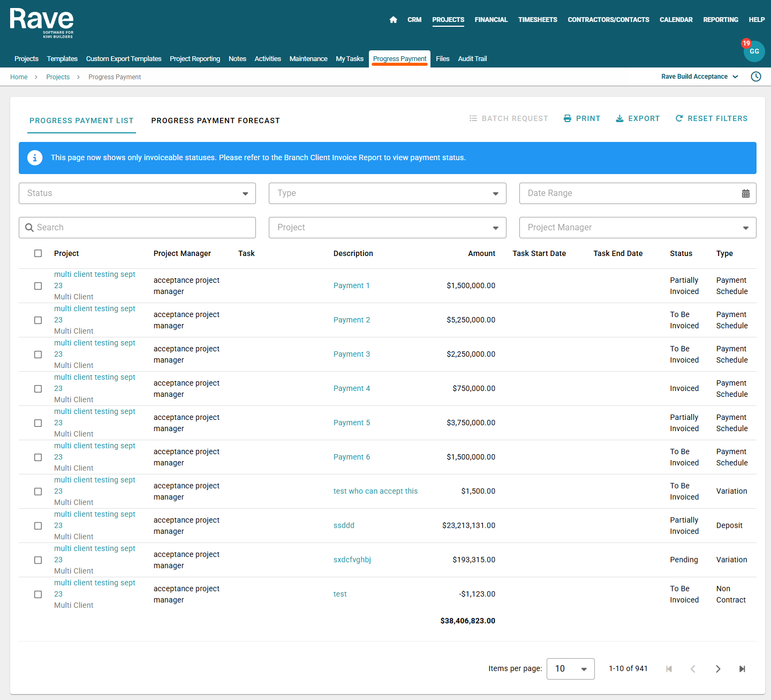Click the home icon in top navigation

click(x=393, y=20)
